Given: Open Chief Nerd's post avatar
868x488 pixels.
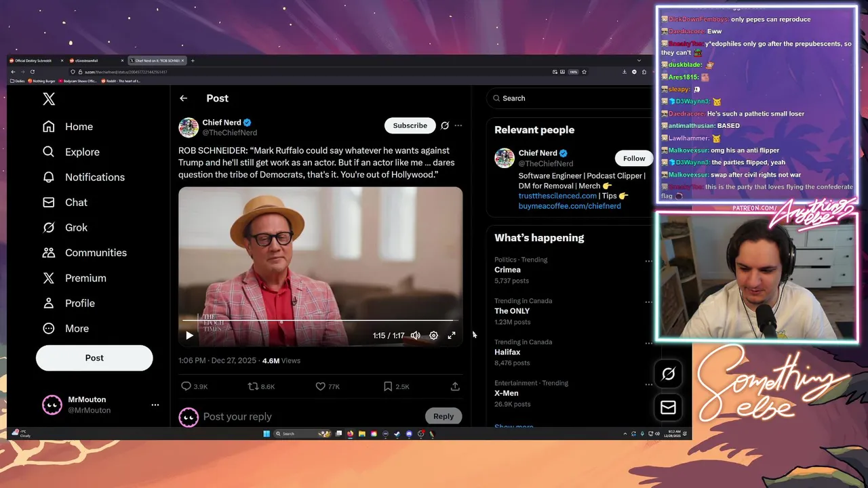Looking at the screenshot, I should (x=189, y=127).
